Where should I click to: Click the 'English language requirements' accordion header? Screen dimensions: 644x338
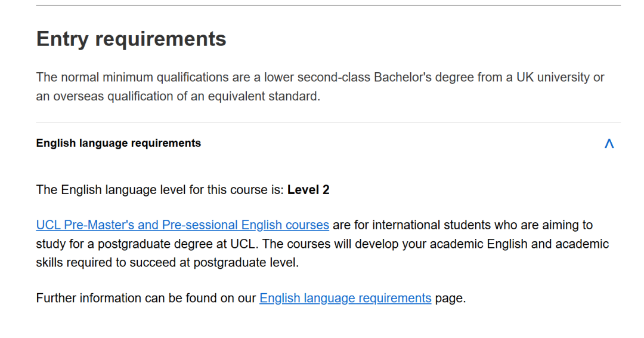tap(119, 143)
